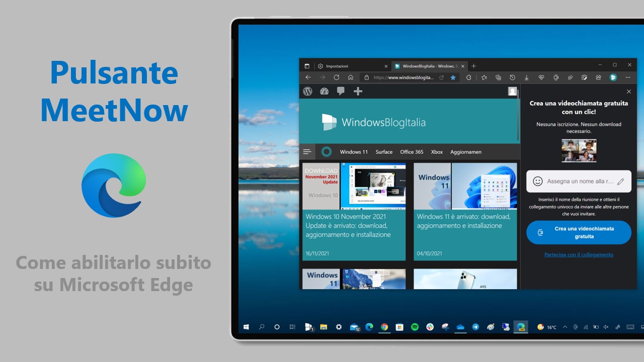Open the comments bubble in admin bar

341,91
